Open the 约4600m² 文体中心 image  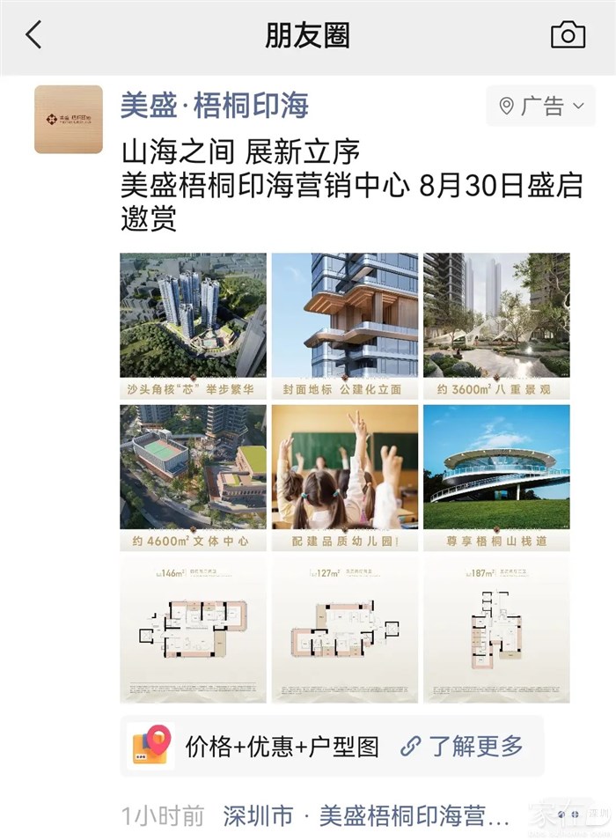tap(194, 478)
